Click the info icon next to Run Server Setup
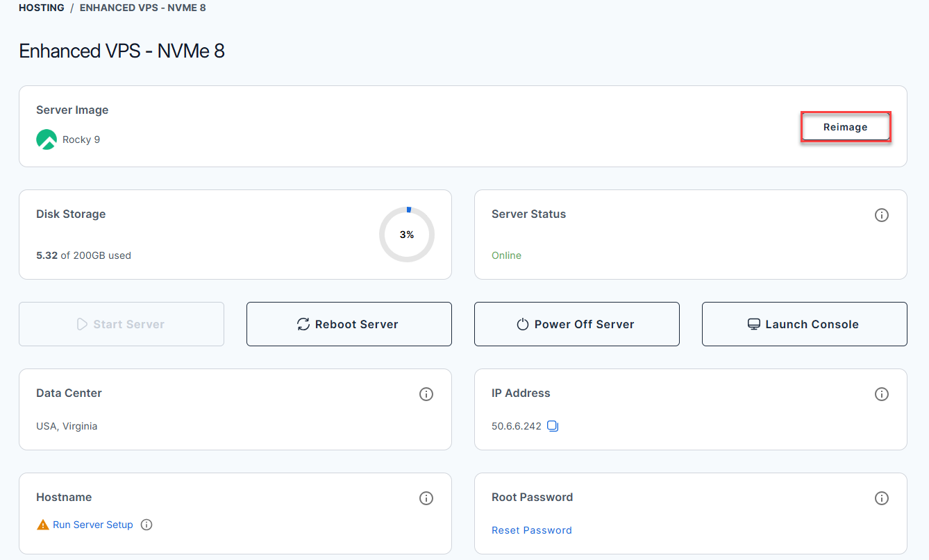929x560 pixels. coord(147,525)
